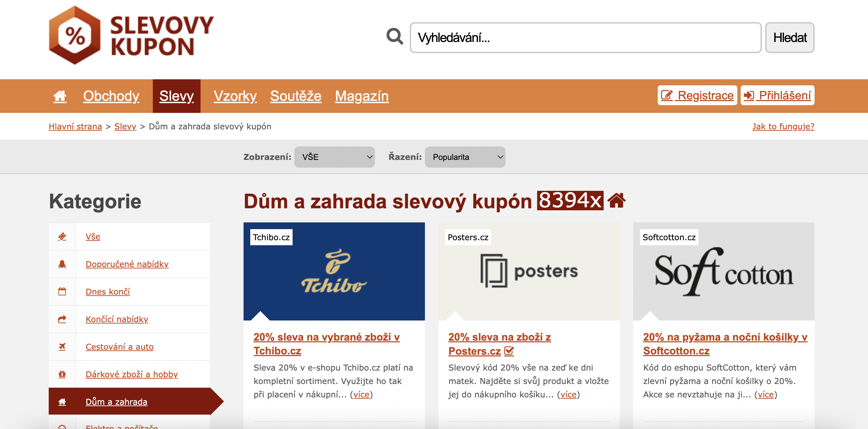Open Soutěže from the navigation bar
Viewport: 868px width, 429px height.
point(296,96)
